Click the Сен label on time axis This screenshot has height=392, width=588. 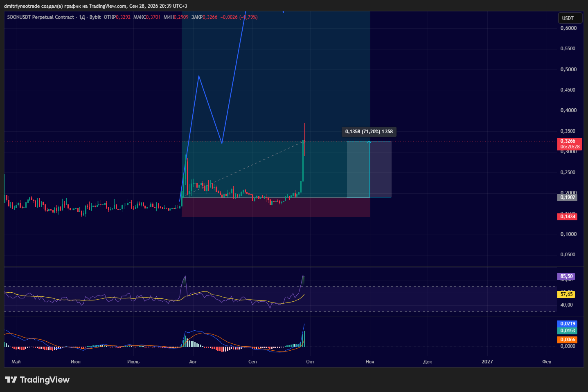(x=252, y=362)
